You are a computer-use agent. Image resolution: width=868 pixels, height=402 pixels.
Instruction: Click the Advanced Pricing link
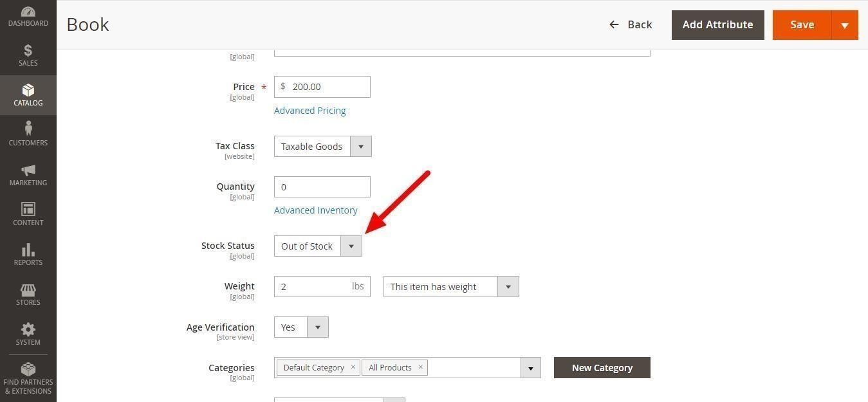click(309, 111)
